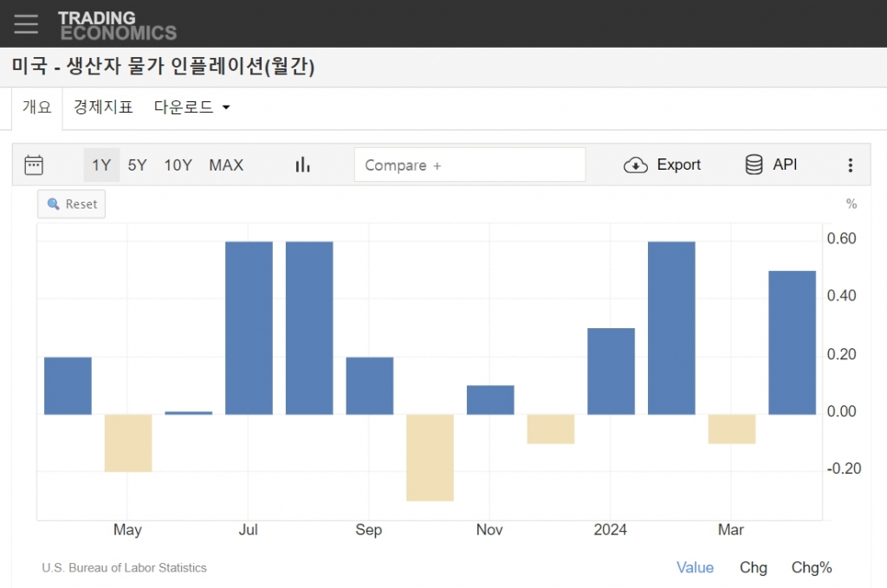Click the tallest Jul blue bar
Image resolution: width=887 pixels, height=588 pixels.
coord(249,327)
